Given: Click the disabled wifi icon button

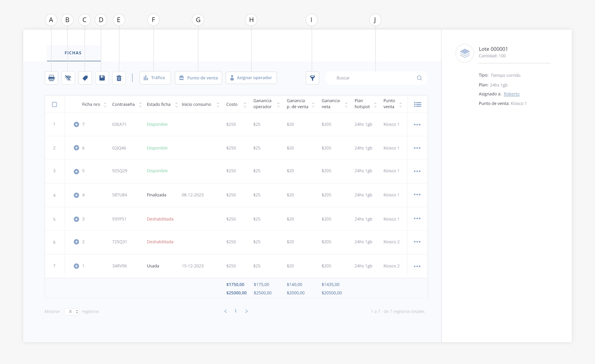Looking at the screenshot, I should coord(68,78).
